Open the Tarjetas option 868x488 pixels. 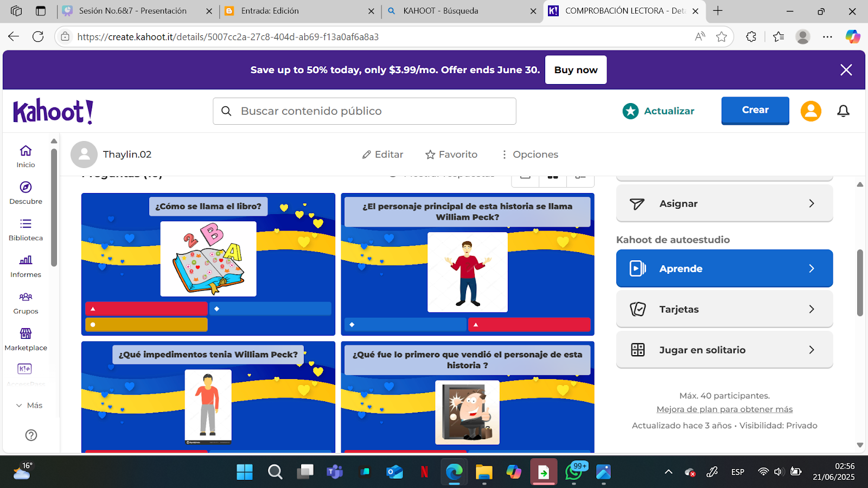click(724, 309)
